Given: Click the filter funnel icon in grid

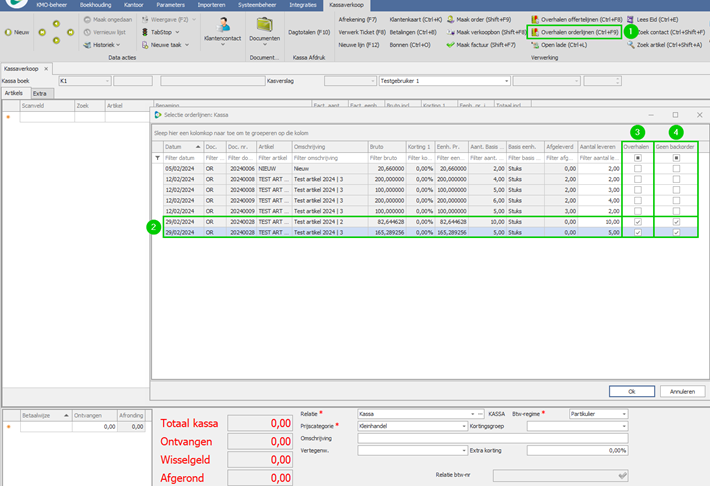Looking at the screenshot, I should (x=158, y=158).
